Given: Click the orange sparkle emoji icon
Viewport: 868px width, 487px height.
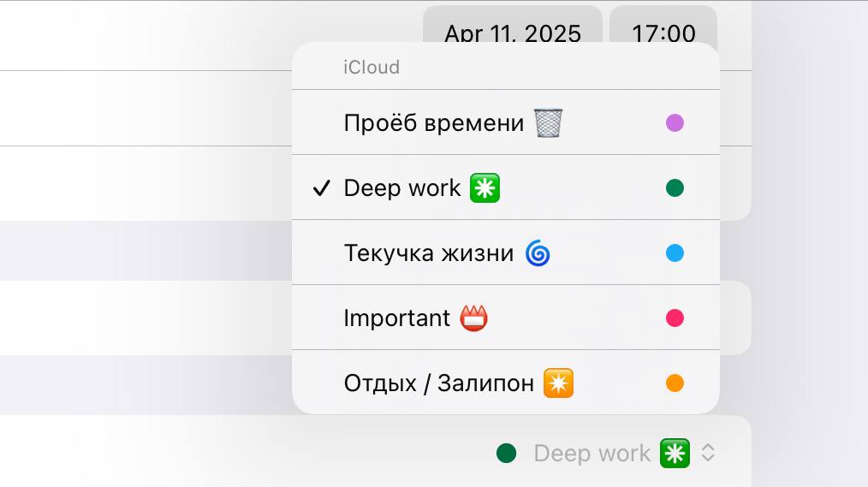Looking at the screenshot, I should click(558, 383).
